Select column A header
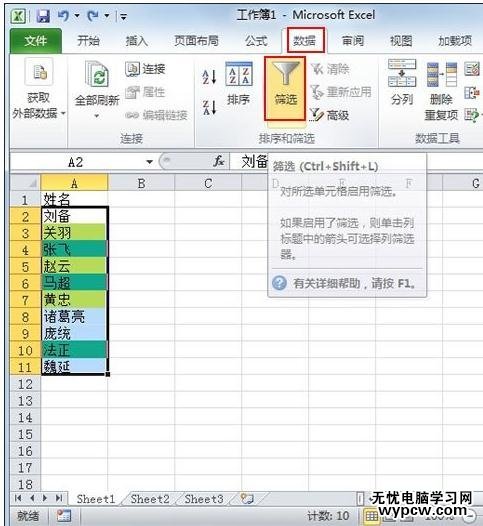Image resolution: width=483 pixels, height=526 pixels. (x=74, y=183)
